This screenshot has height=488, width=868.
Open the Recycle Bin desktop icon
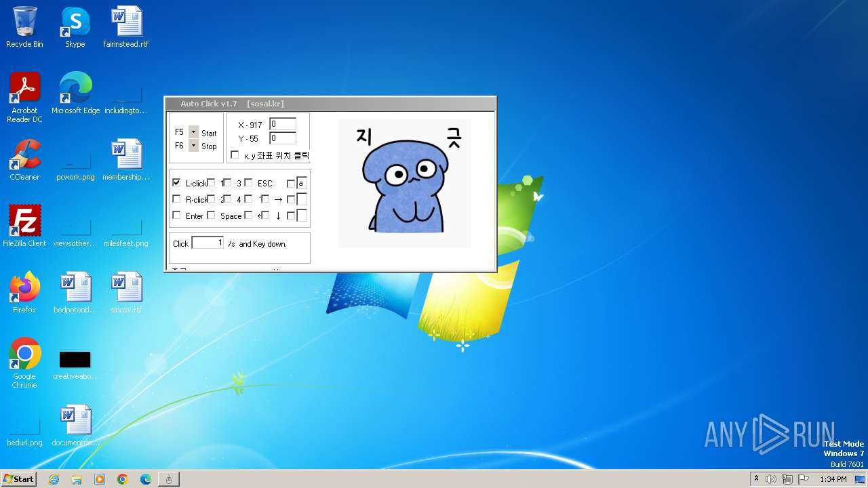tap(24, 27)
